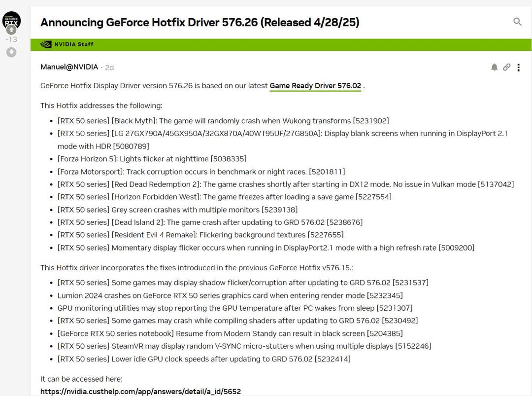Screen dimensions: 532x396
Task: Click the NVIDIA Staff label
Action: pos(73,44)
